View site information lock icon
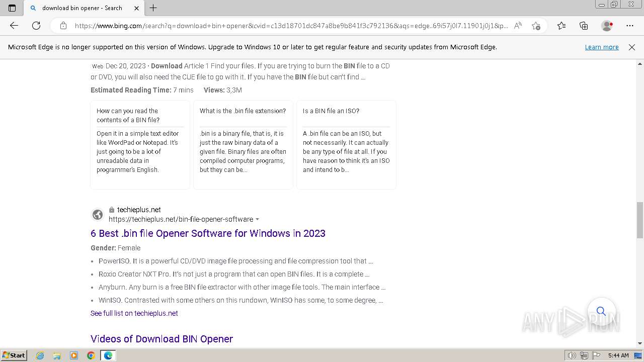 (x=63, y=26)
